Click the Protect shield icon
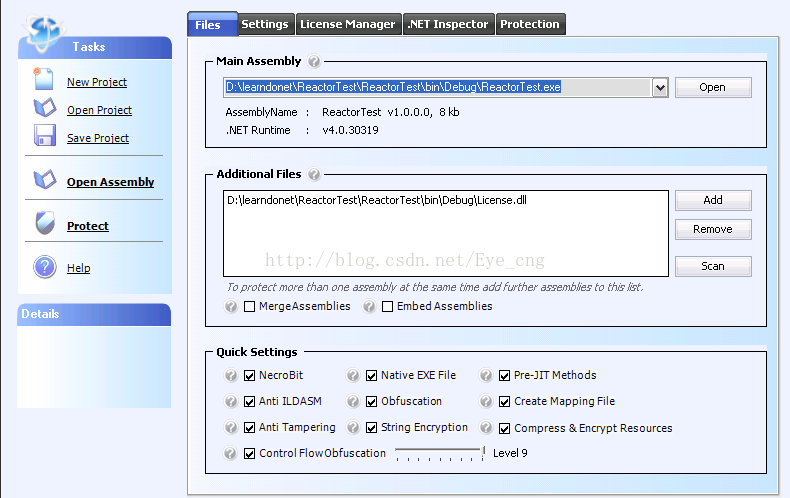 coord(45,223)
